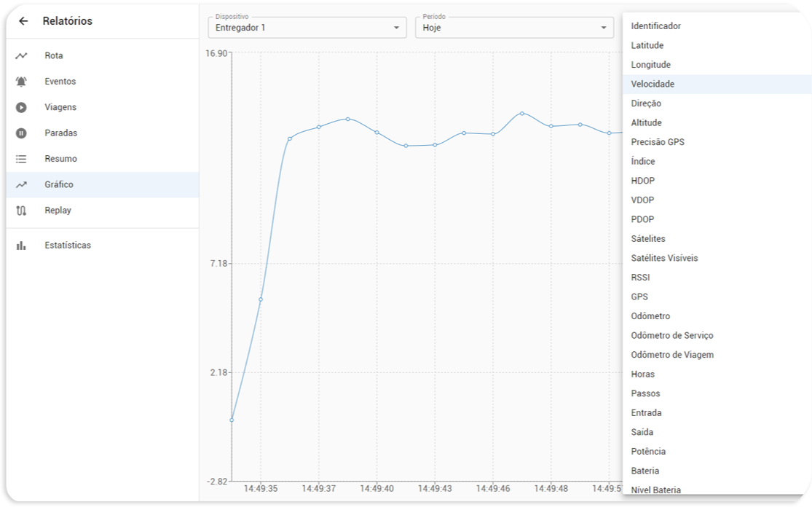Click the Bateria list option
This screenshot has width=812, height=510.
pyautogui.click(x=645, y=471)
